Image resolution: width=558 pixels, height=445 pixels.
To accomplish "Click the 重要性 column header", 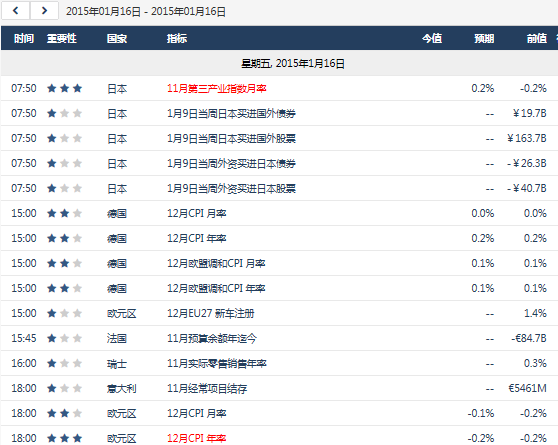I will coord(62,38).
